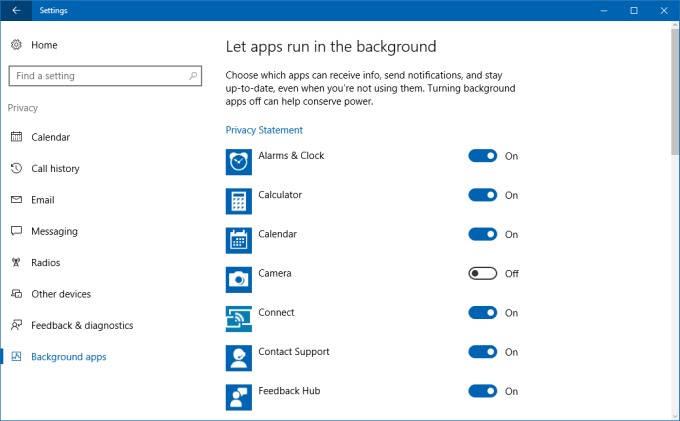Select Email in the sidebar
The image size is (680, 421).
pos(42,200)
